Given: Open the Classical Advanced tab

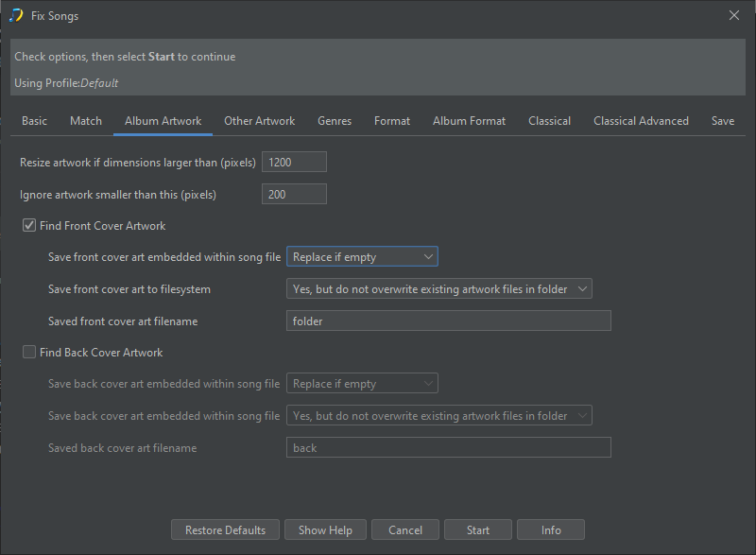Looking at the screenshot, I should click(641, 121).
